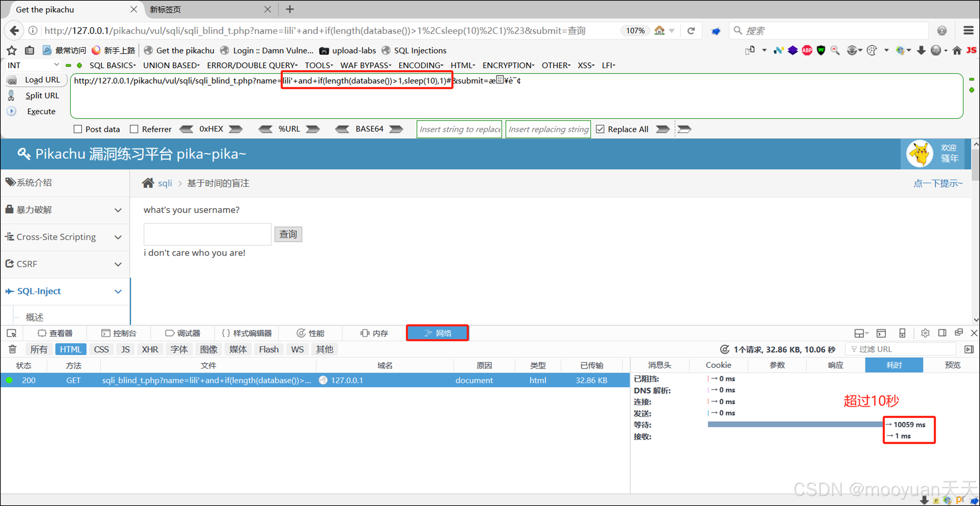
Task: Open the UNION BASED menu
Action: pos(171,65)
